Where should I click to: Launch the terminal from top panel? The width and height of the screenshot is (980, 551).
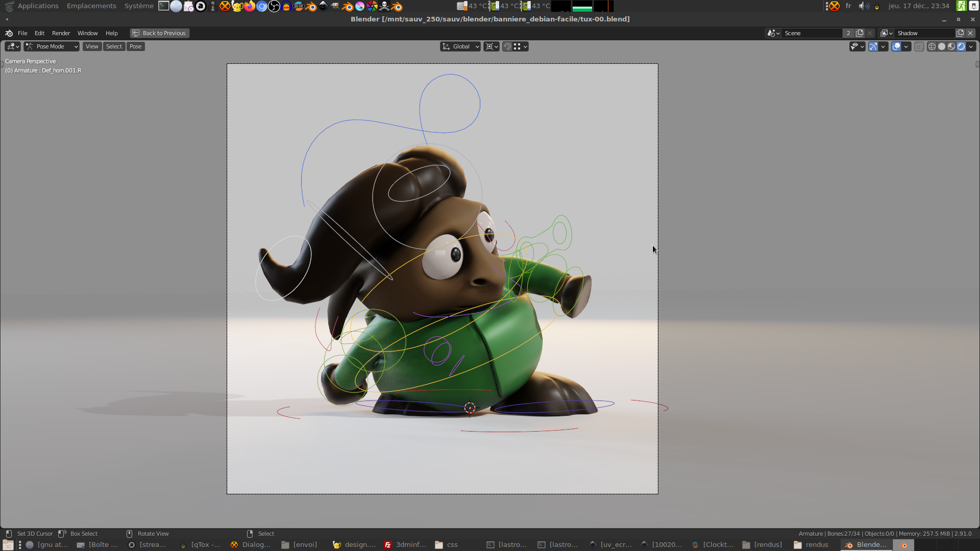click(164, 6)
